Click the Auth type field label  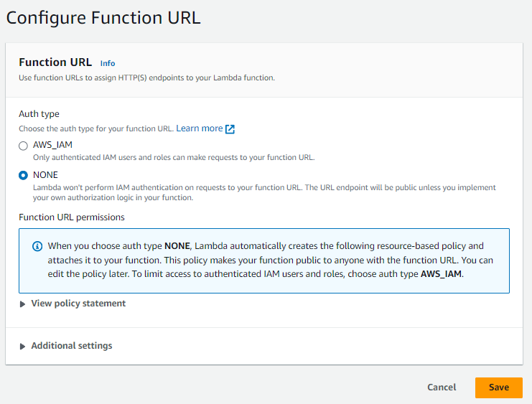point(39,114)
